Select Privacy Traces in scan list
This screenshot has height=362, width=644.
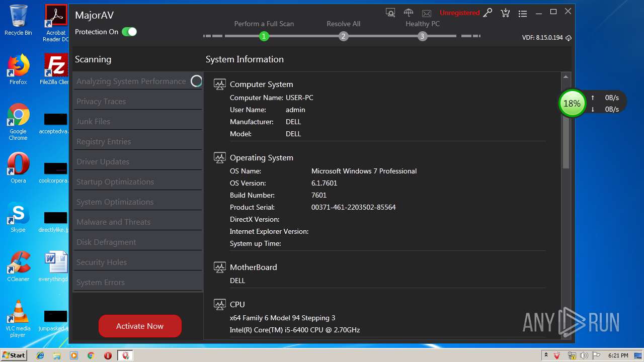tap(138, 101)
